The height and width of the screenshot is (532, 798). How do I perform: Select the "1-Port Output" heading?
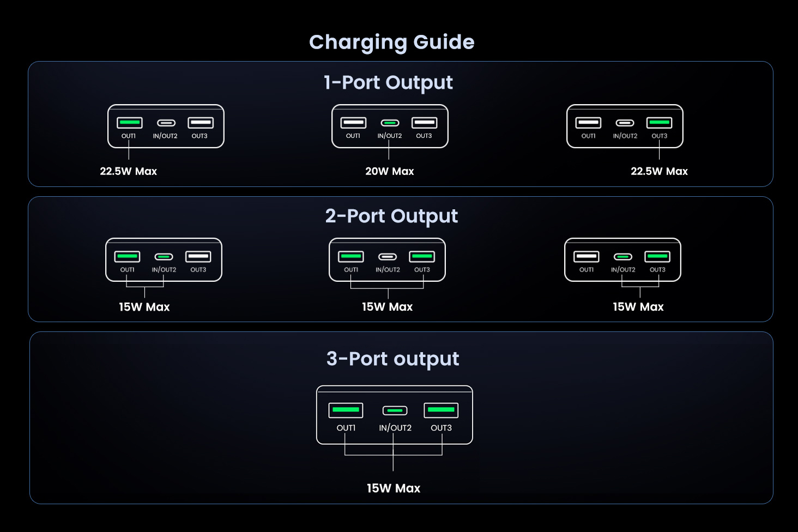point(388,83)
